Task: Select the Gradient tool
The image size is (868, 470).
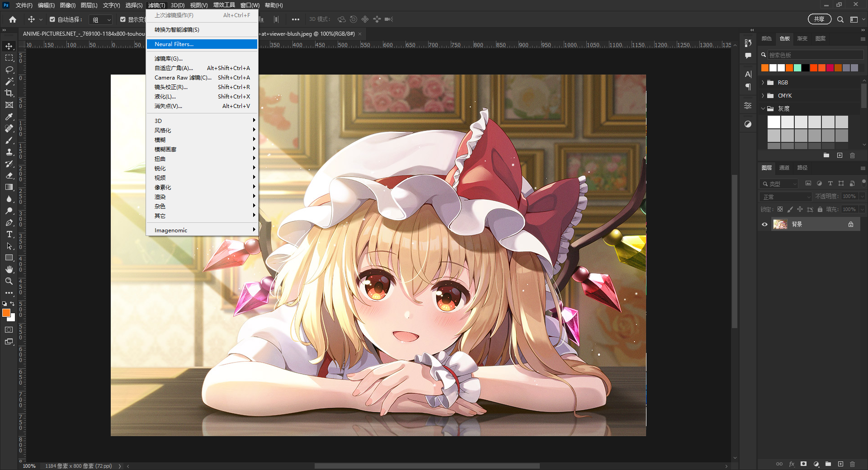Action: (x=9, y=187)
